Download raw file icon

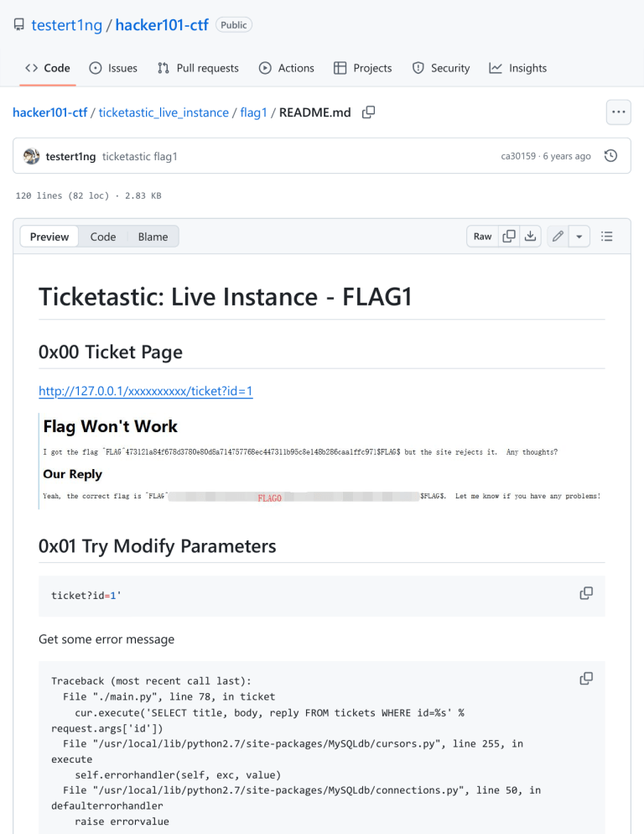coord(530,237)
